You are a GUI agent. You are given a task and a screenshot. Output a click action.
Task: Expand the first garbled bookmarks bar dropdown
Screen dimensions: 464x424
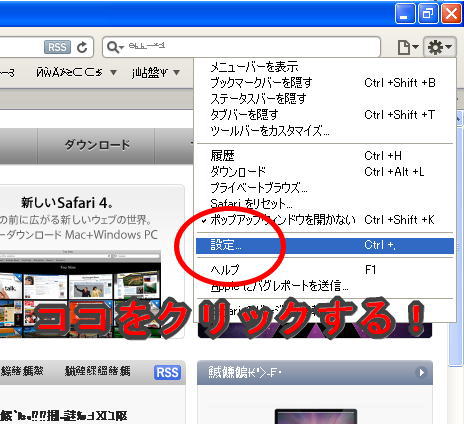pyautogui.click(x=113, y=72)
